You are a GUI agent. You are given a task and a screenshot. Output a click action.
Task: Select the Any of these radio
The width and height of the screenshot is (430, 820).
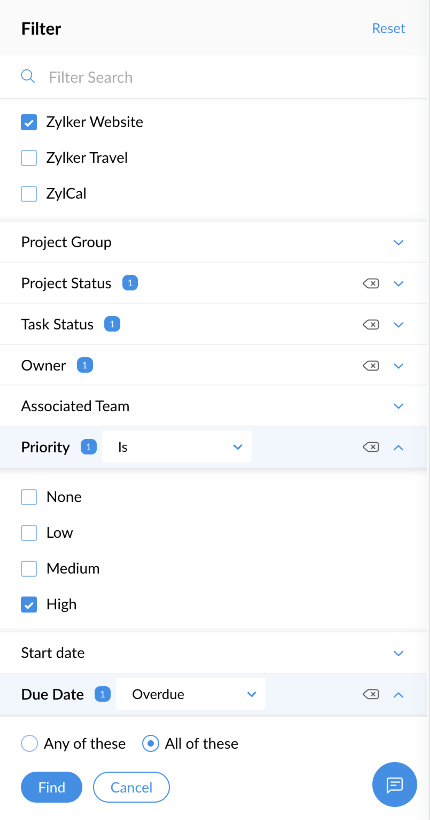tap(29, 744)
